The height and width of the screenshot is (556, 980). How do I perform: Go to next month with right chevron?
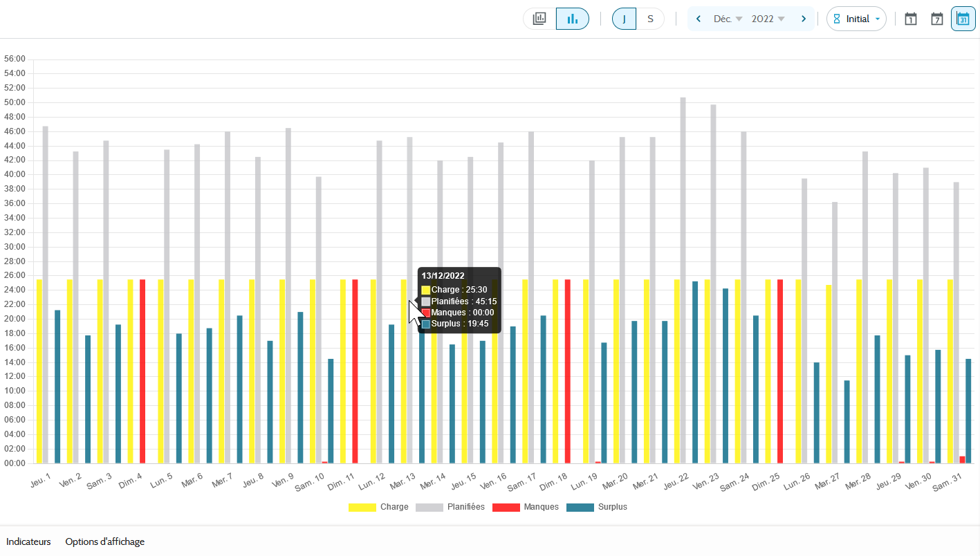(x=803, y=19)
